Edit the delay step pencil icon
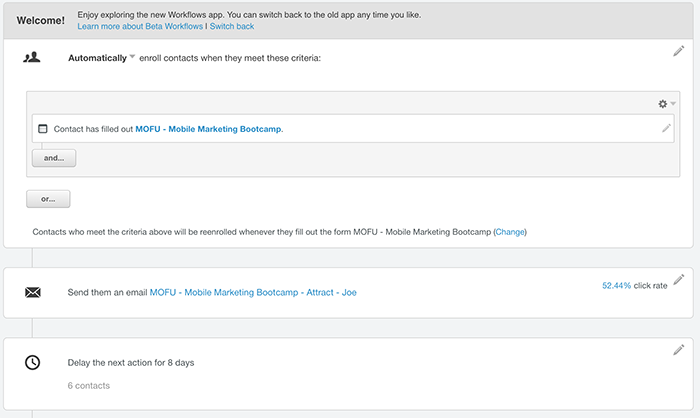Screen dimensions: 700x418 click(x=679, y=350)
